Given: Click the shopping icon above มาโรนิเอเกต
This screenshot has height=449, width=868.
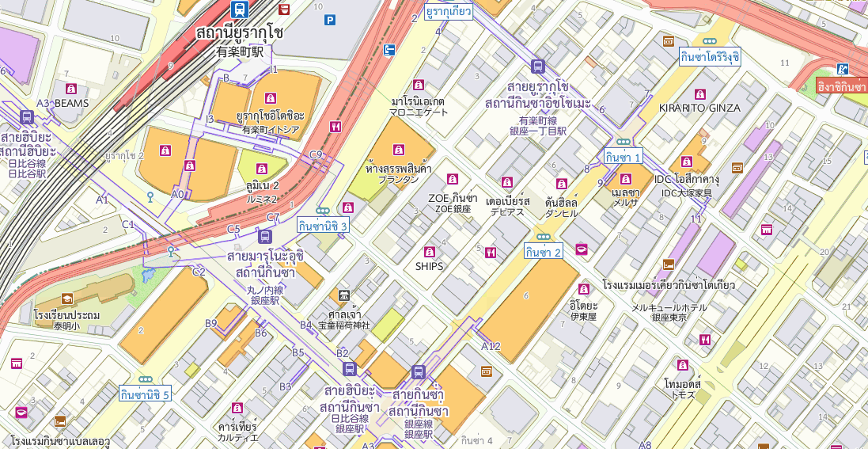Looking at the screenshot, I should click(419, 84).
